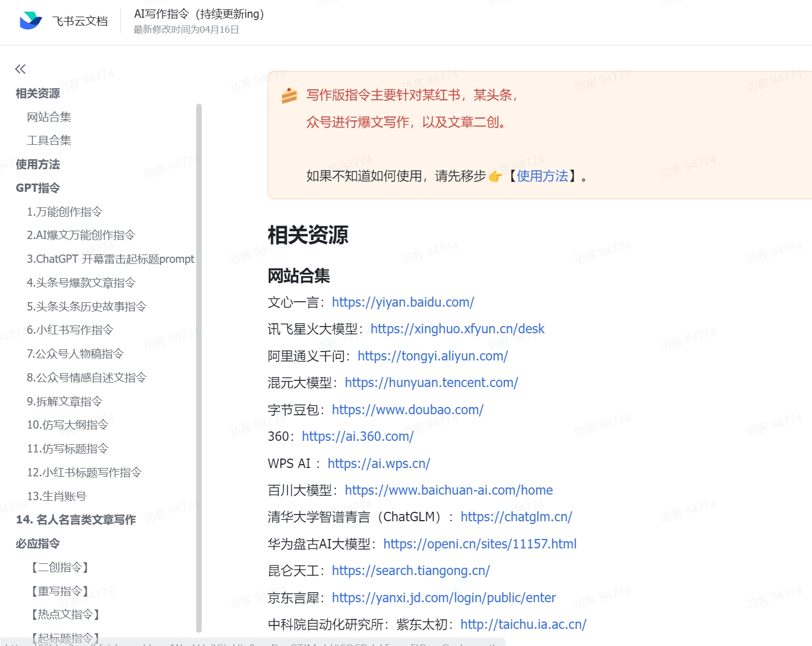Open 飞书云文档 home text
The height and width of the screenshot is (646, 812).
click(80, 21)
